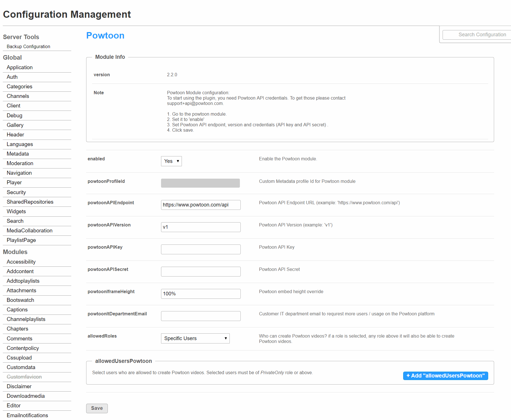Open Languages in the Global list

pos(20,144)
